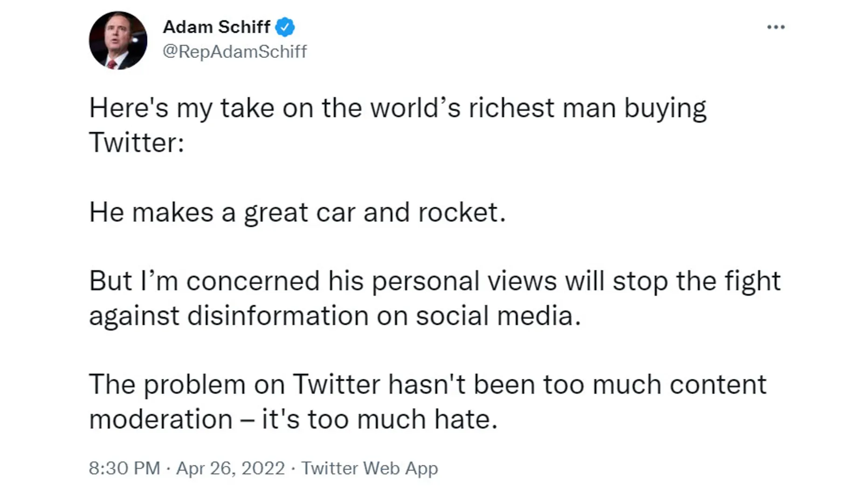Click the "Apr 26, 2022" date

click(230, 468)
